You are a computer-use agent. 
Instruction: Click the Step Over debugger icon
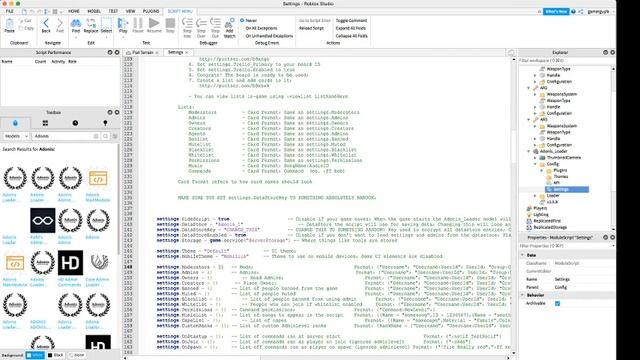tap(201, 23)
